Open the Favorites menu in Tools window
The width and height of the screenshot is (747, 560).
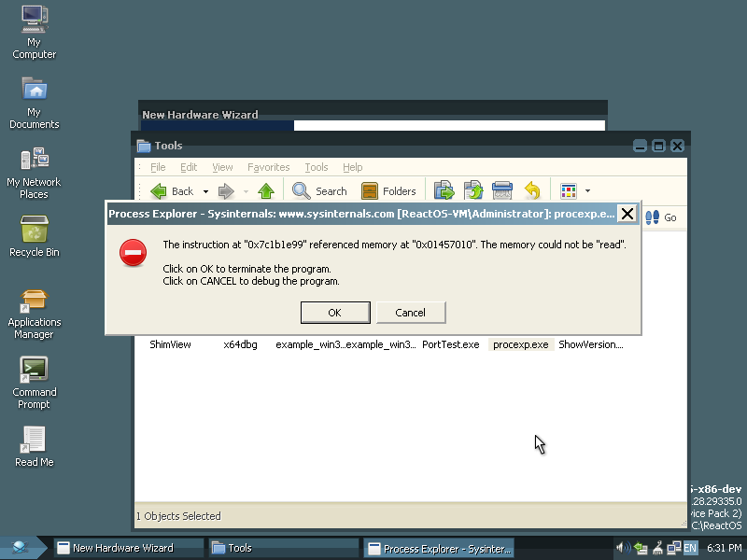click(269, 167)
